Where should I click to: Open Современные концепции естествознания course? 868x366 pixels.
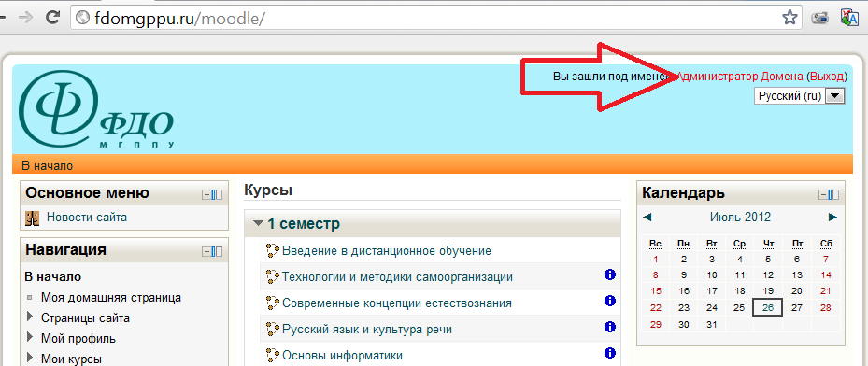pos(397,303)
